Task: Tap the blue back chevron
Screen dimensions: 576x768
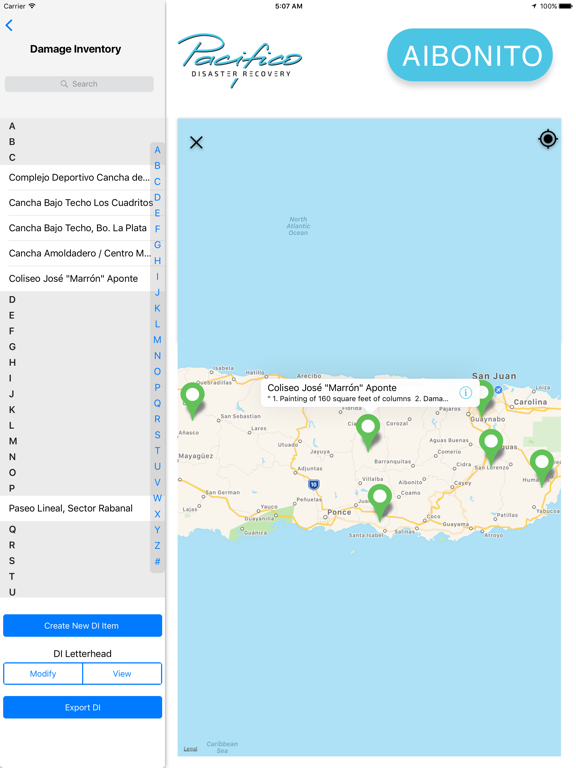Action: (9, 25)
